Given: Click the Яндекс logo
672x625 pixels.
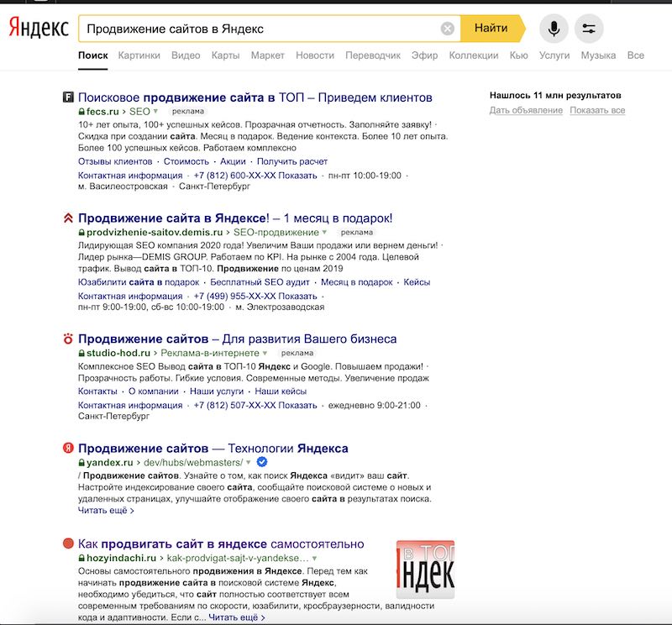Looking at the screenshot, I should pyautogui.click(x=39, y=28).
